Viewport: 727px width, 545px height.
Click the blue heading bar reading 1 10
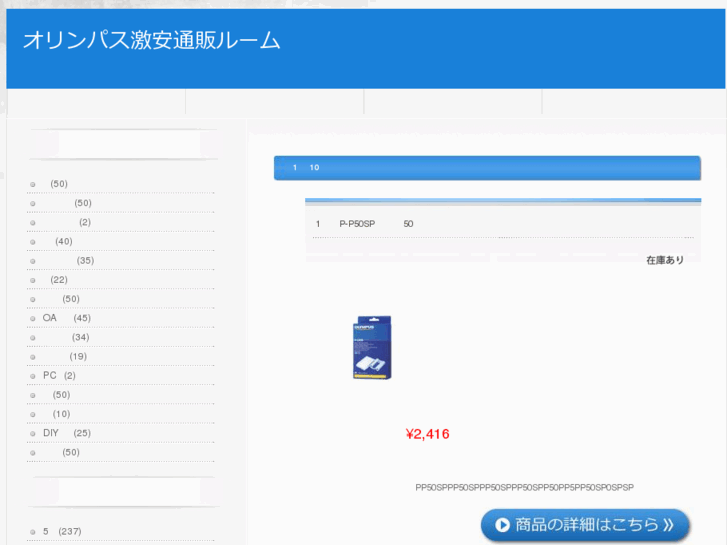coord(487,168)
